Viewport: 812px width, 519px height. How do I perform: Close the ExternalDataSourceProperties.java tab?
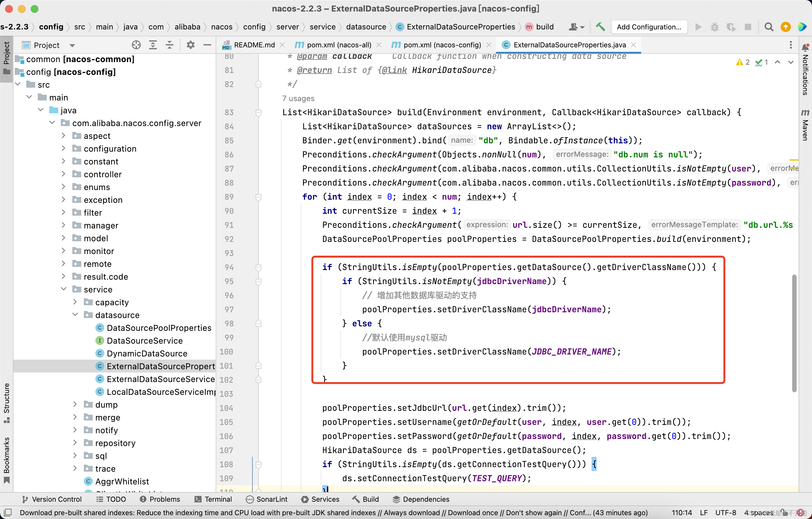click(633, 45)
